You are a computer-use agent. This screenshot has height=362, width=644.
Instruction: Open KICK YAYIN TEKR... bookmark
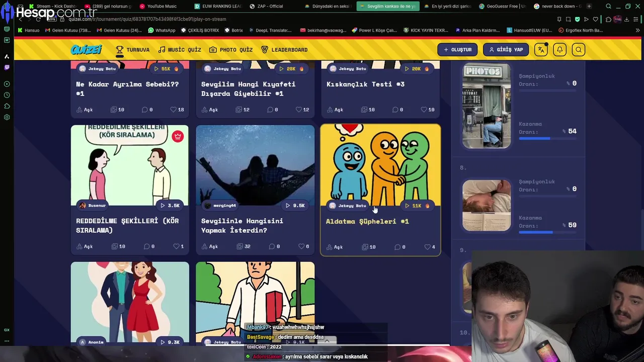(x=426, y=30)
